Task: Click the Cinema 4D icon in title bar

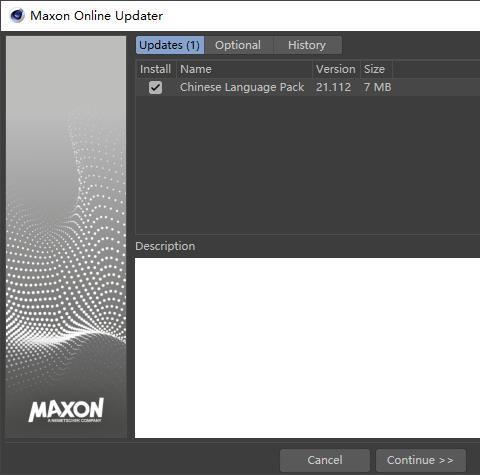Action: pyautogui.click(x=17, y=15)
